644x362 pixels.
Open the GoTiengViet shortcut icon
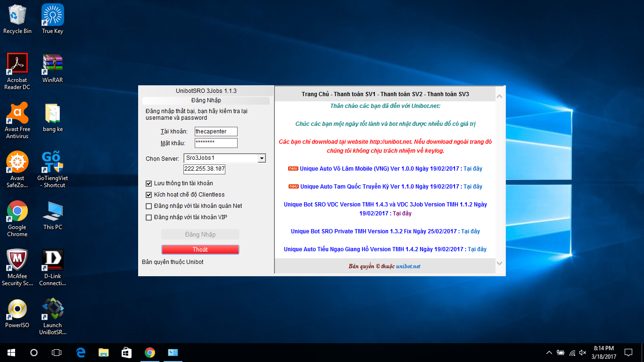(52, 163)
